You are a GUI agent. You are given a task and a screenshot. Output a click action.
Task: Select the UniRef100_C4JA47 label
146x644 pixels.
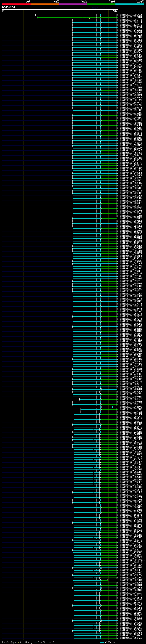tap(131, 98)
